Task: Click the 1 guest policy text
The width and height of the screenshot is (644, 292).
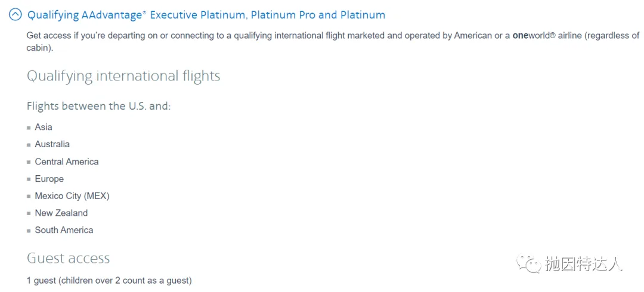Action: [x=109, y=281]
